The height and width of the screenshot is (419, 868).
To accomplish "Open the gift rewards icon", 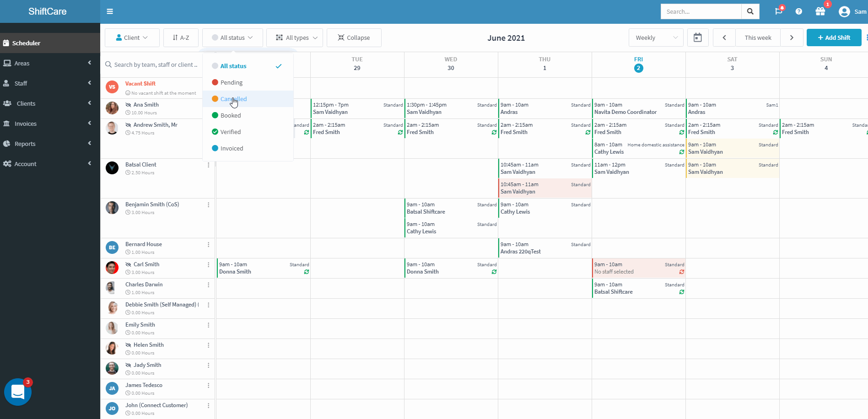I will point(820,11).
